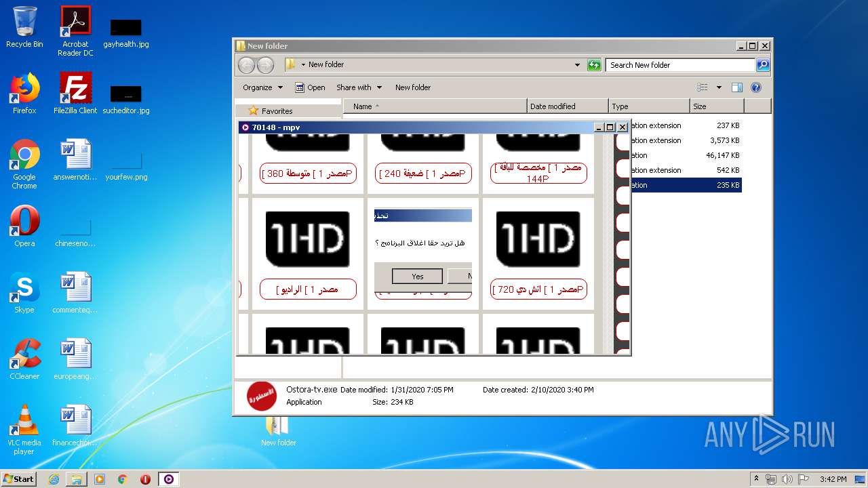Open FileZilla Client shortcut
This screenshot has width=868, height=488.
click(75, 94)
